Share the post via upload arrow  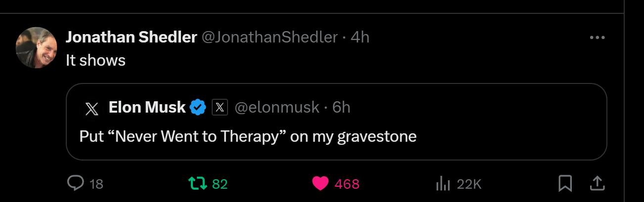click(x=598, y=184)
